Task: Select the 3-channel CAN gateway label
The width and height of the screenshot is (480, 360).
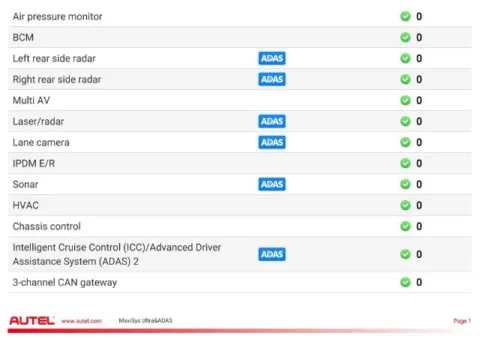Action: 65,283
